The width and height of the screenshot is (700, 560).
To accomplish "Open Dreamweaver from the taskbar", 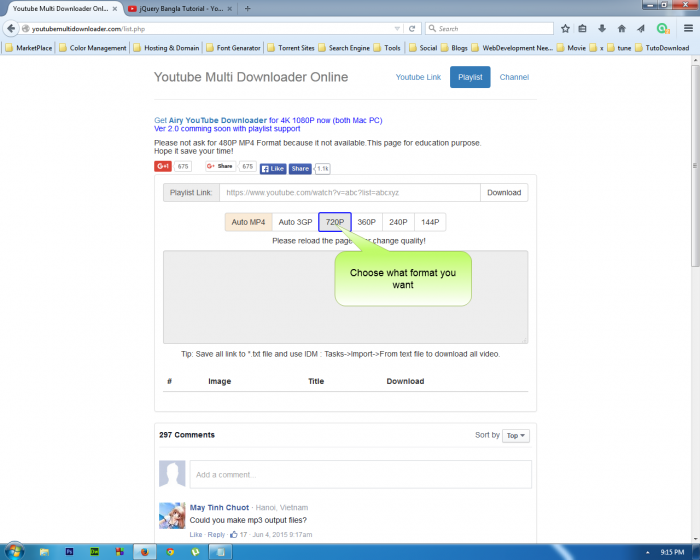I will (94, 552).
